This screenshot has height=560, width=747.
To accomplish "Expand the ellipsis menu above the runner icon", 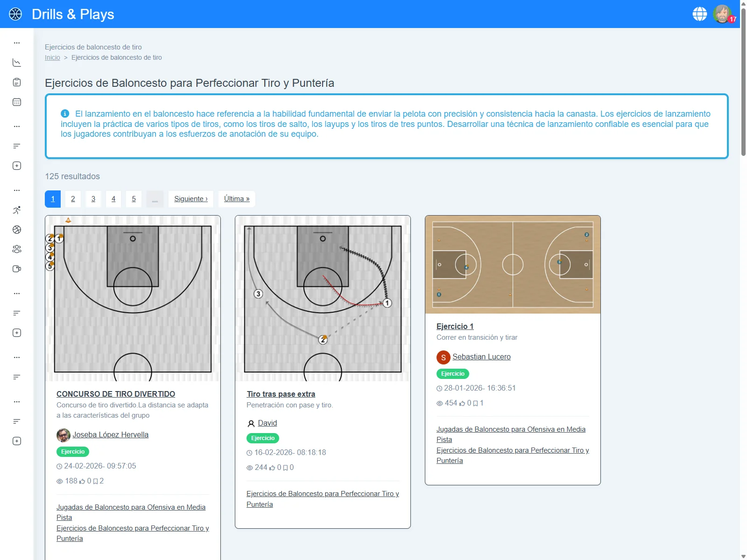I will [x=17, y=190].
